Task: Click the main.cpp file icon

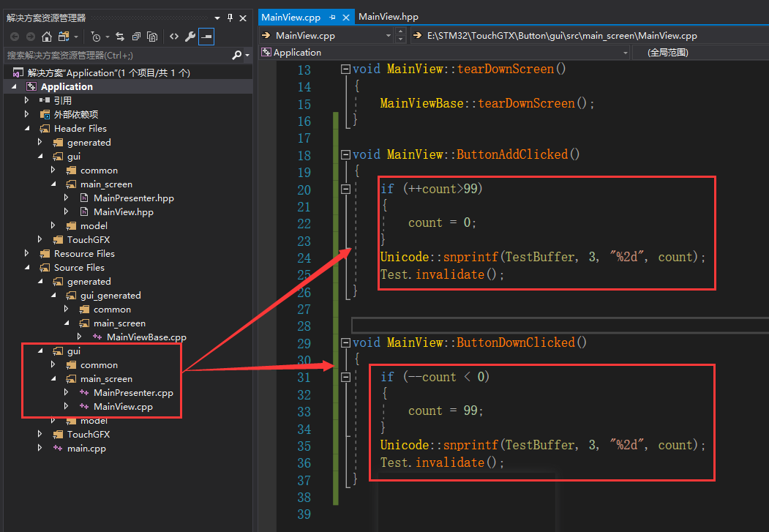Action: point(58,448)
